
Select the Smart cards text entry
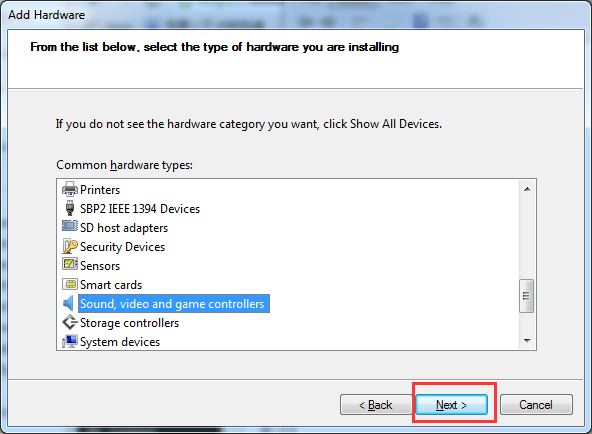pyautogui.click(x=111, y=285)
